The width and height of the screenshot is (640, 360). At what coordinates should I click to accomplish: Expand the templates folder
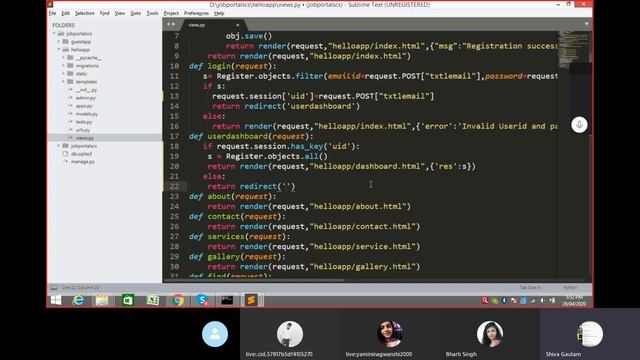coord(64,82)
